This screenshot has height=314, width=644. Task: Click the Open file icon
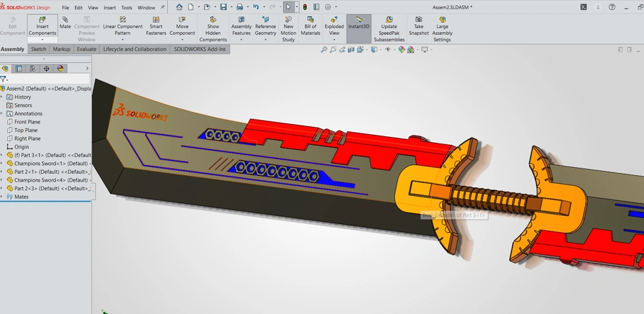pyautogui.click(x=207, y=7)
